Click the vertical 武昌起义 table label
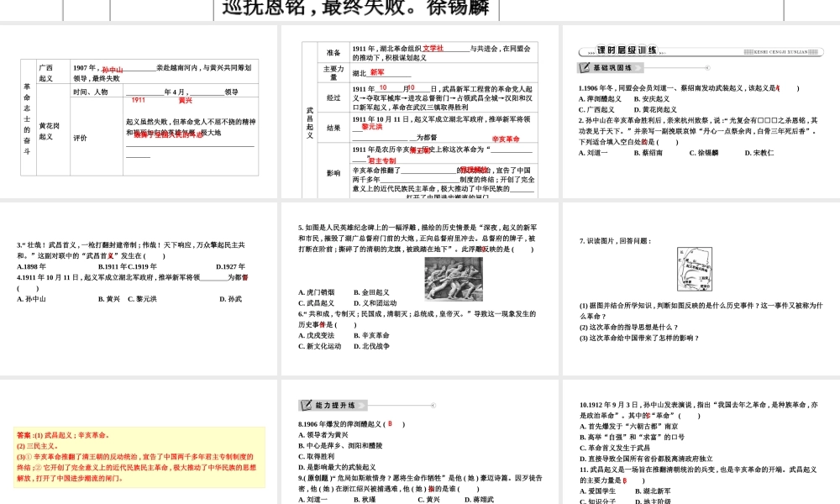Screen dimensions: 840x504 tap(310, 123)
